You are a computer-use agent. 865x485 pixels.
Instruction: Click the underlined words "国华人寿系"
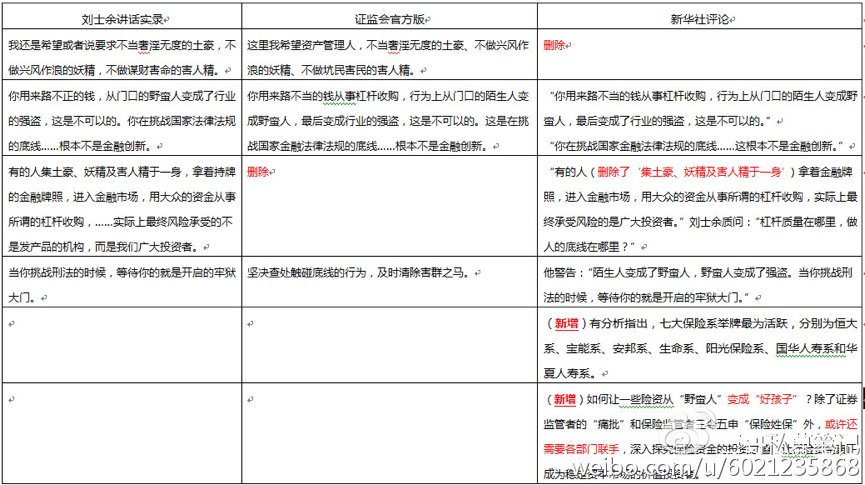[x=803, y=348]
